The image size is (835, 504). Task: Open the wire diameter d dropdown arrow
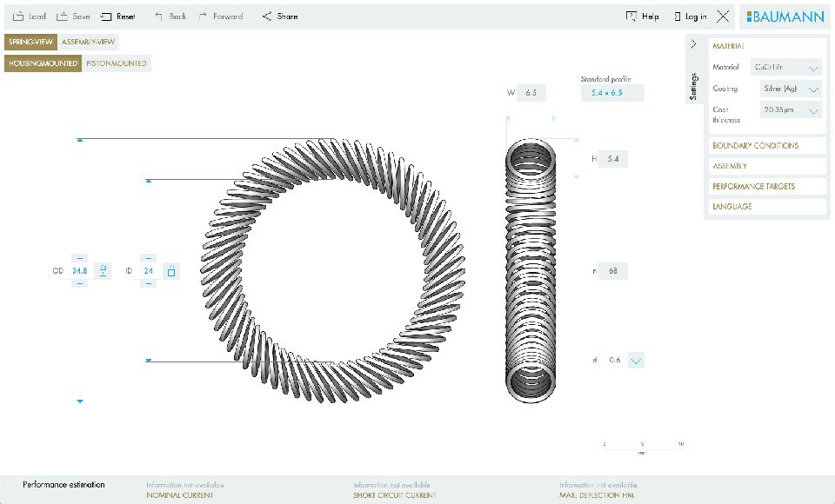pos(636,361)
